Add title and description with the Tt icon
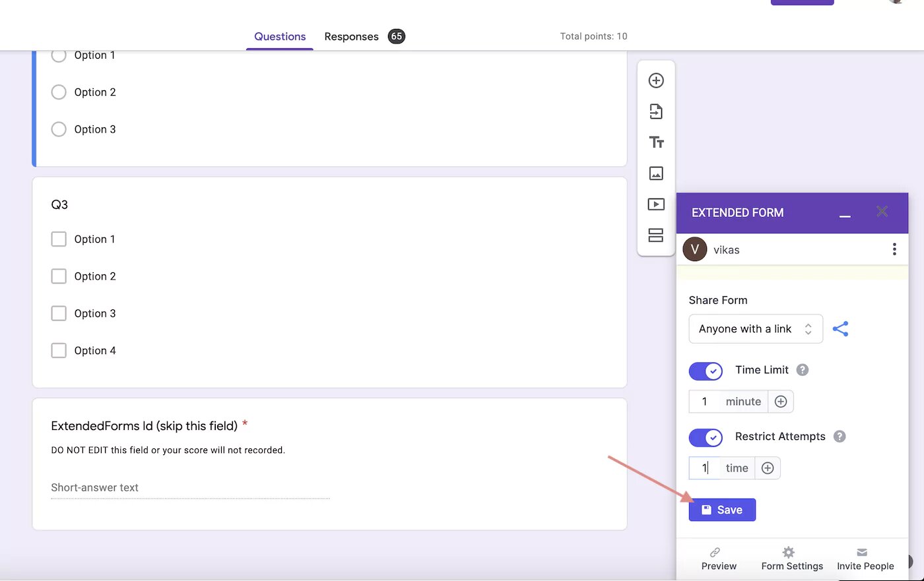The image size is (924, 581). 656,142
